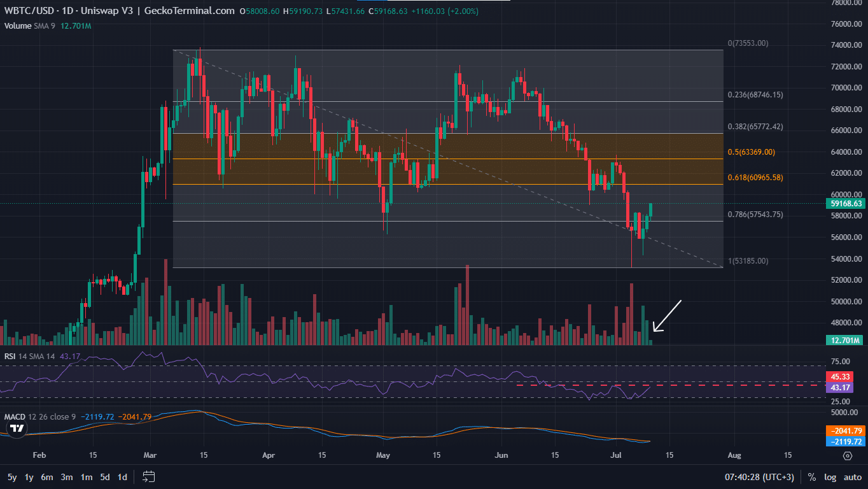Select the MACD 12 26 close 9 legend
Image resolution: width=868 pixels, height=489 pixels.
click(40, 417)
